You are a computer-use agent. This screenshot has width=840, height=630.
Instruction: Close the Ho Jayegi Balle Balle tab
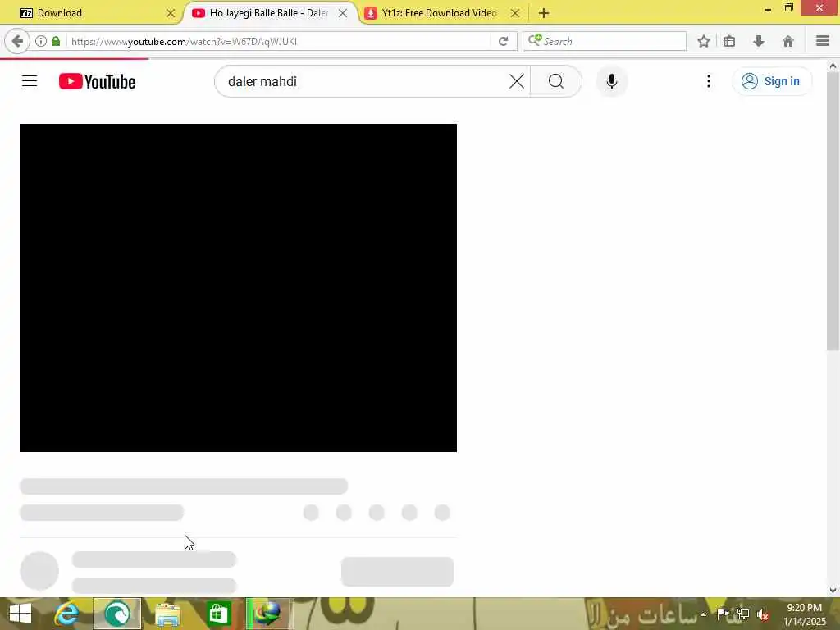pos(343,13)
